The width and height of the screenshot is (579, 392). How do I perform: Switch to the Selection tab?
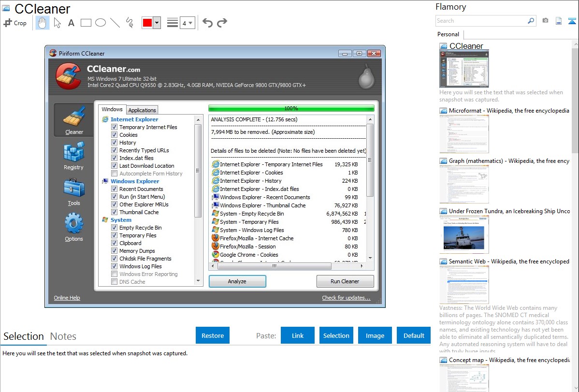tap(24, 336)
